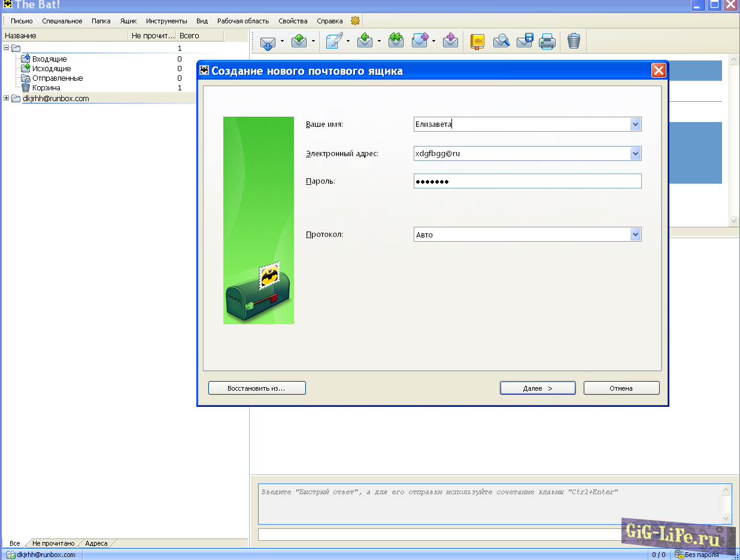Open the address book icon
Screen dimensions: 740x560
point(478,41)
